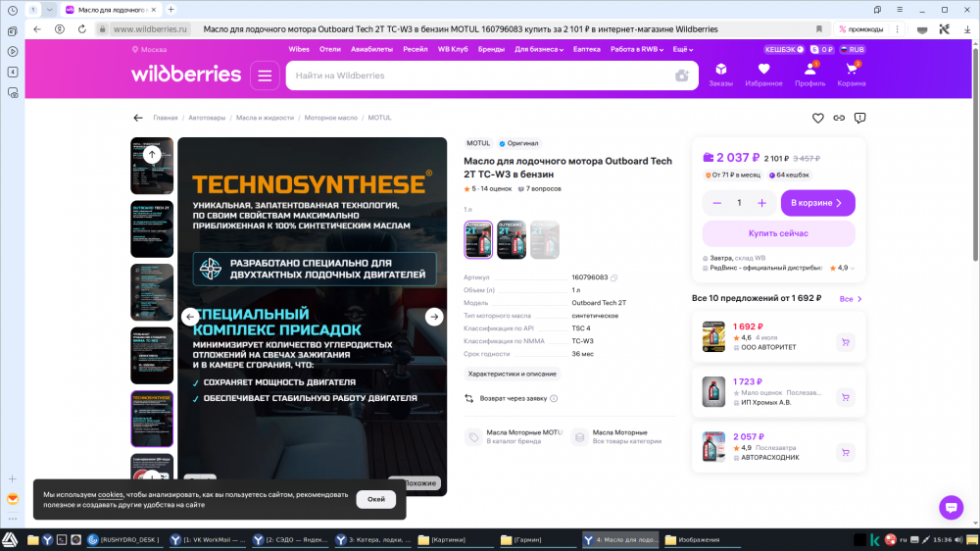Show previous product image arrow
The width and height of the screenshot is (980, 551).
pyautogui.click(x=190, y=317)
